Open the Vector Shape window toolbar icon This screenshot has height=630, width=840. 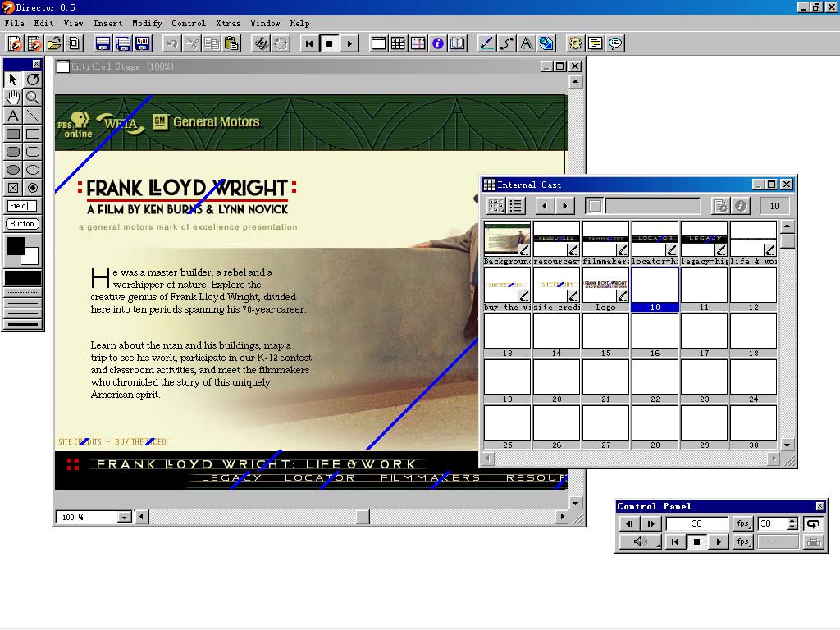506,43
